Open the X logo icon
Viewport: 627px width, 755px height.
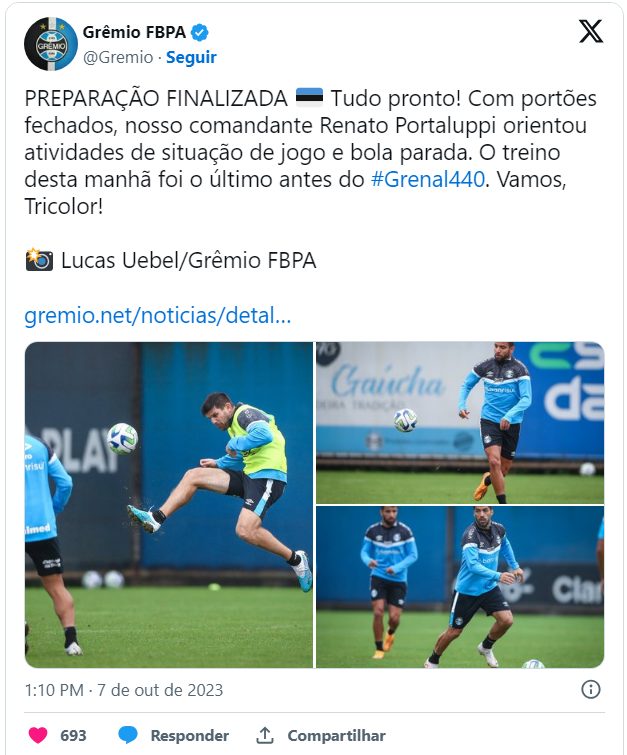(590, 31)
